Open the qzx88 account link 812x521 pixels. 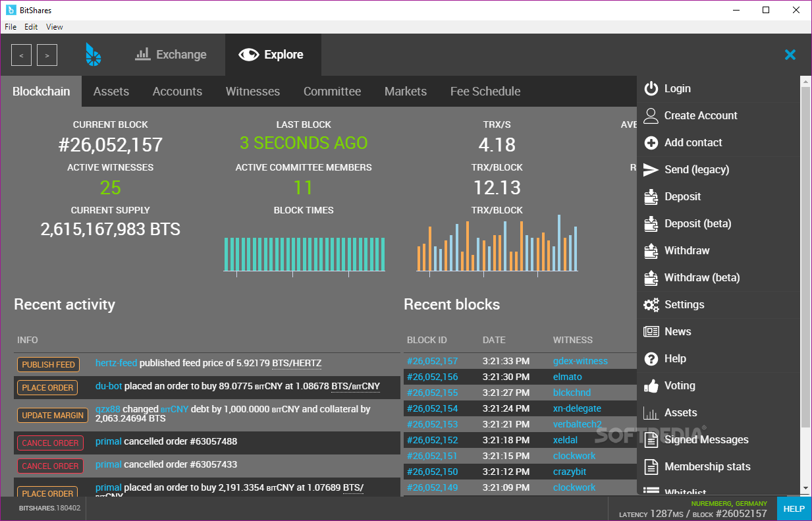(x=107, y=409)
